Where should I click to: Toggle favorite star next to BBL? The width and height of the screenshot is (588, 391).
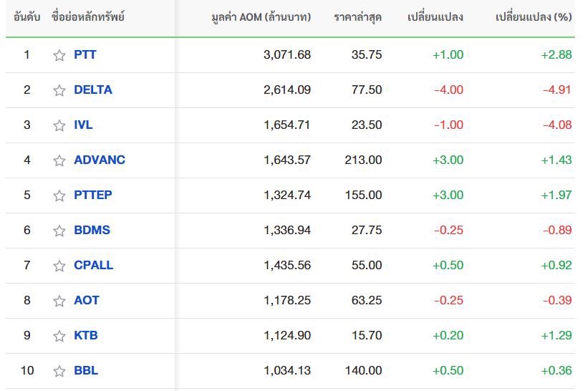[x=59, y=371]
